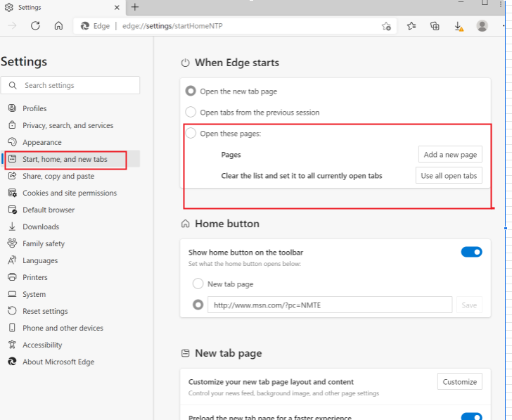The image size is (512, 420).
Task: Select 'Open tabs from the previous session'
Action: click(x=191, y=113)
